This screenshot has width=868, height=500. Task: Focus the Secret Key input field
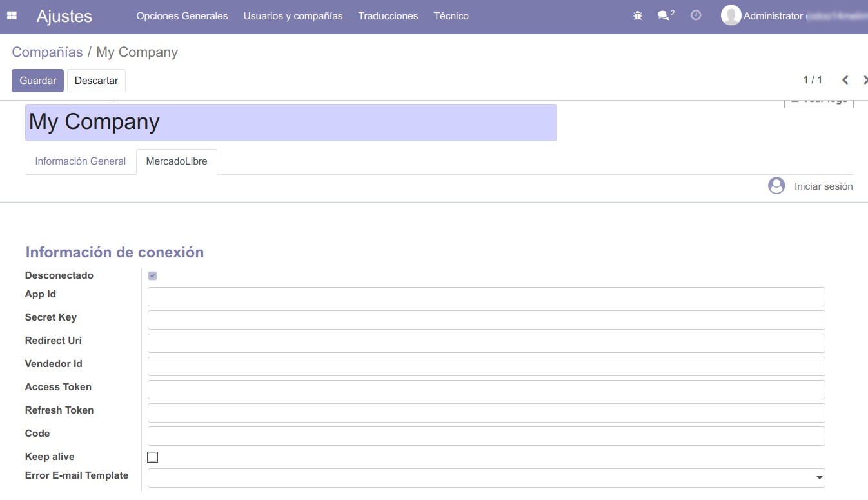click(486, 320)
